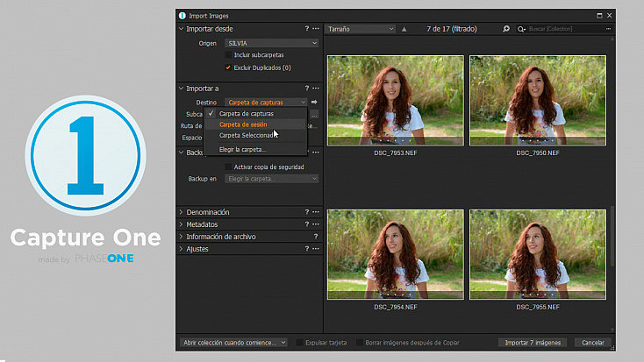Toggle sort direction arrow next to Tamaño

pyautogui.click(x=404, y=29)
